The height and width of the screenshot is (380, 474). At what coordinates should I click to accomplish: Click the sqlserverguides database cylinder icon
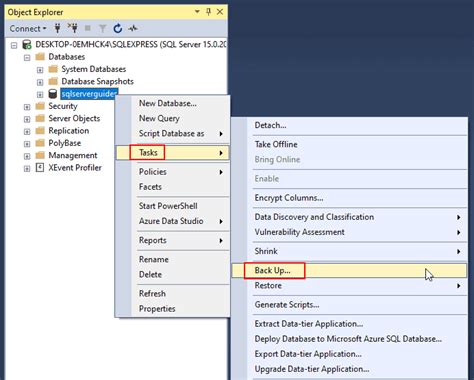[x=53, y=94]
